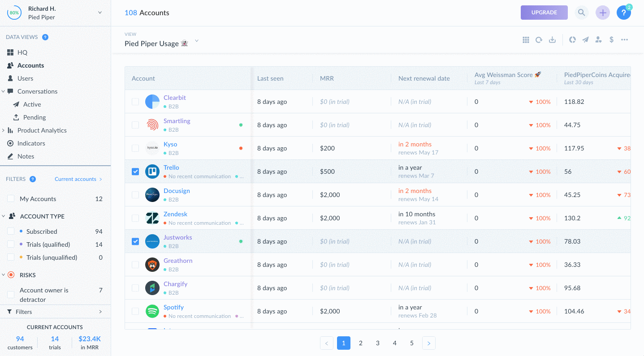The height and width of the screenshot is (356, 644).
Task: Click the download export icon
Action: 552,40
